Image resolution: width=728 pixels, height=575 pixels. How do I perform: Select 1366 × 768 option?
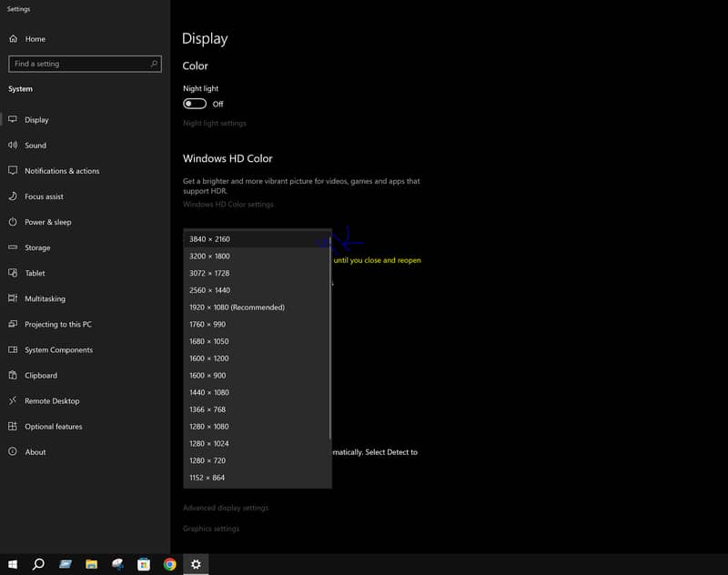[x=258, y=409]
